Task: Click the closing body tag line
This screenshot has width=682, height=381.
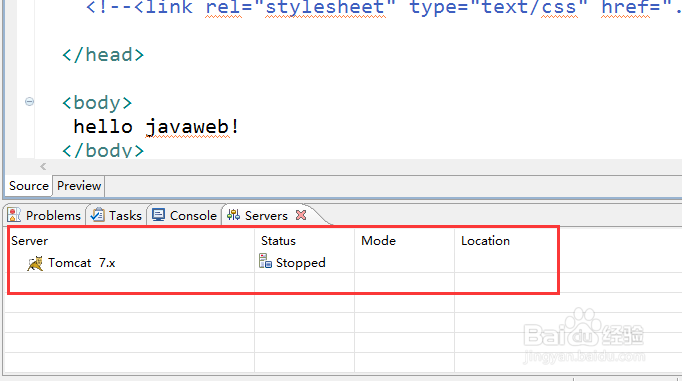Action: click(x=103, y=150)
